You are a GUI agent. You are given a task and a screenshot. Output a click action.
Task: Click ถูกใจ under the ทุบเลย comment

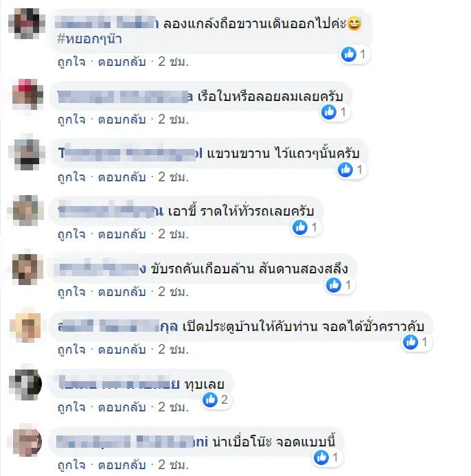tap(71, 408)
